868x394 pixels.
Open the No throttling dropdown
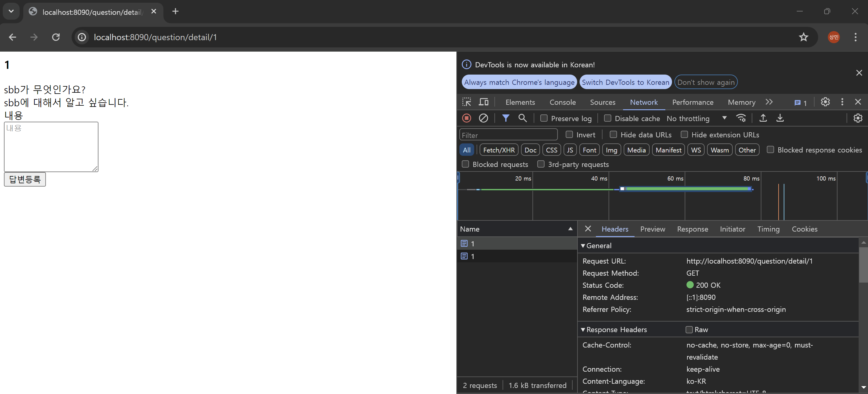696,118
